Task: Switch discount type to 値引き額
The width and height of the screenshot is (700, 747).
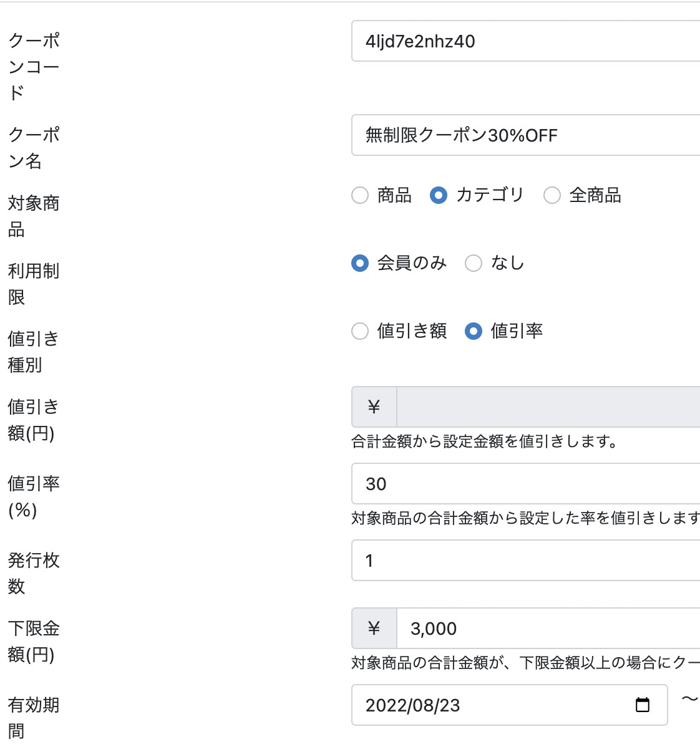Action: click(x=360, y=332)
